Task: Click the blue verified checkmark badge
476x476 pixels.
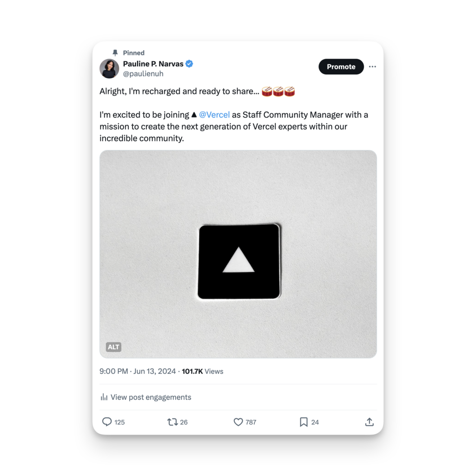Action: 190,64
